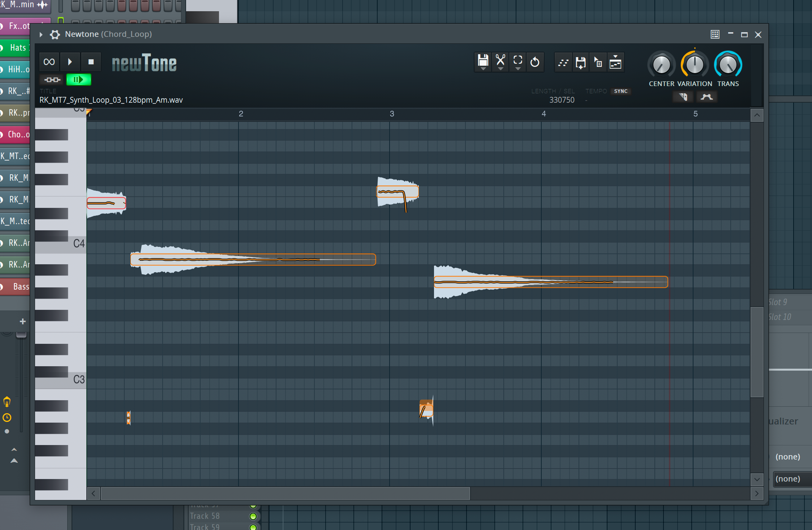Click the slice mode knife icon
Screen dimensions: 812x530
(683, 97)
